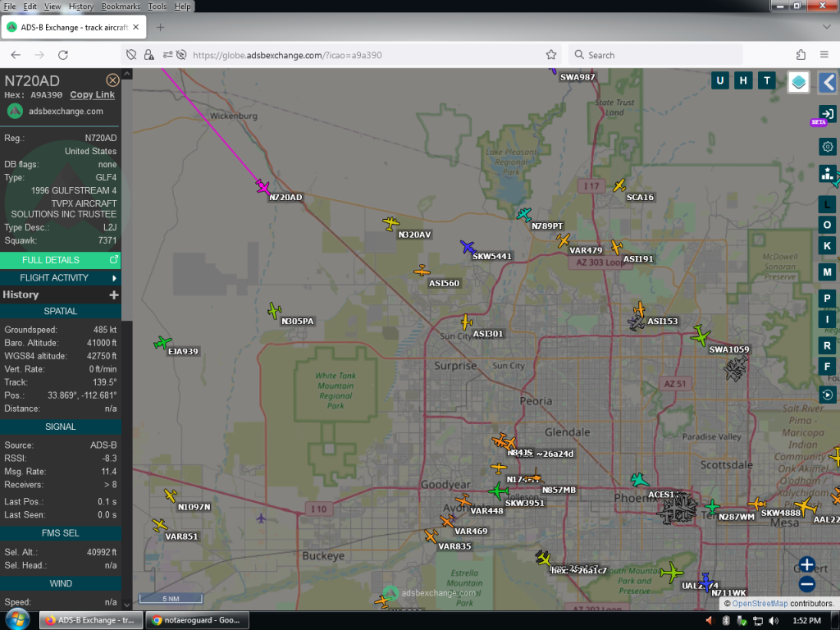840x630 pixels.
Task: Go back to previous page
Action: pyautogui.click(x=16, y=55)
